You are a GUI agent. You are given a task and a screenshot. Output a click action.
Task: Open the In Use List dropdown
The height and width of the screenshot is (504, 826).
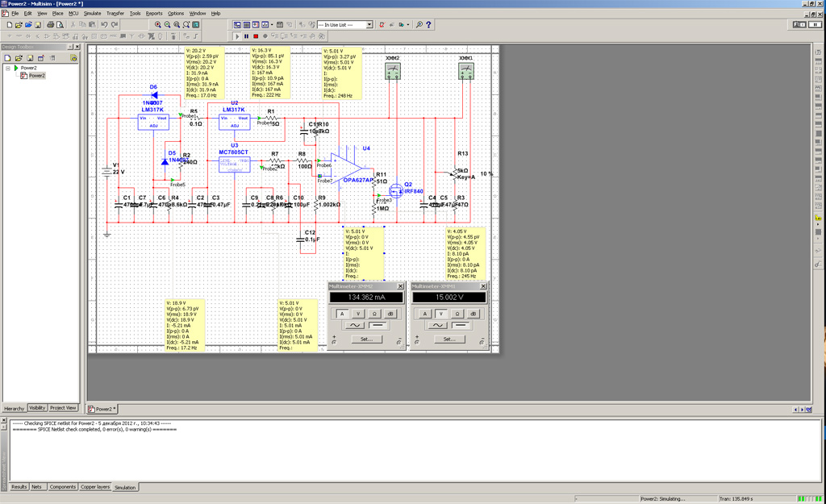click(x=369, y=25)
